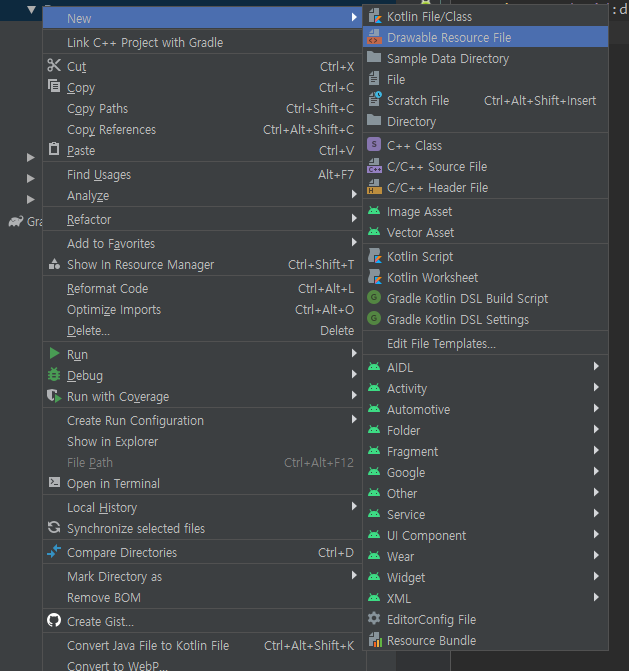
Task: Expand the Analyze submenu arrow
Action: [x=354, y=194]
